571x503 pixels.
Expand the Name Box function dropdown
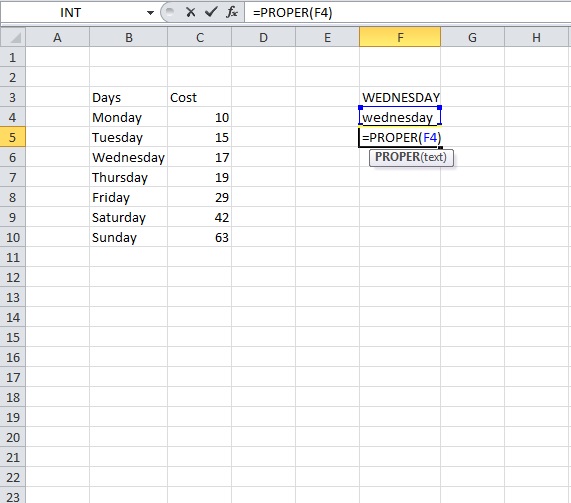point(150,13)
